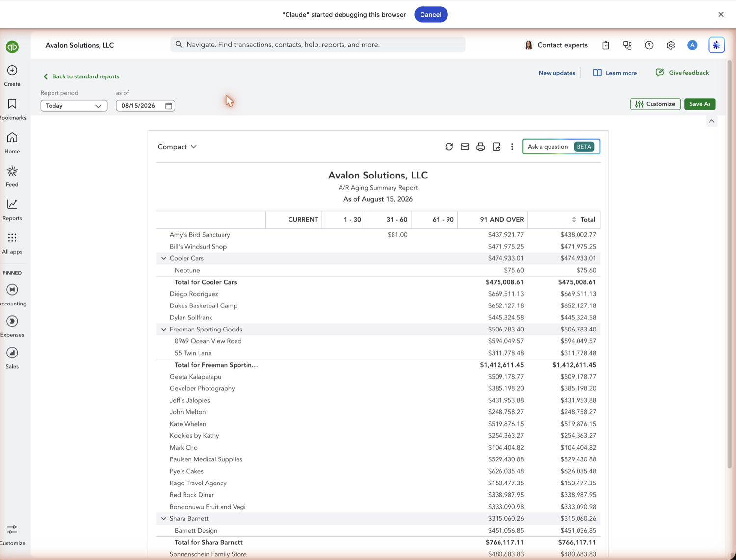Click the QuickBooks logo icon
736x560 pixels.
[x=12, y=47]
